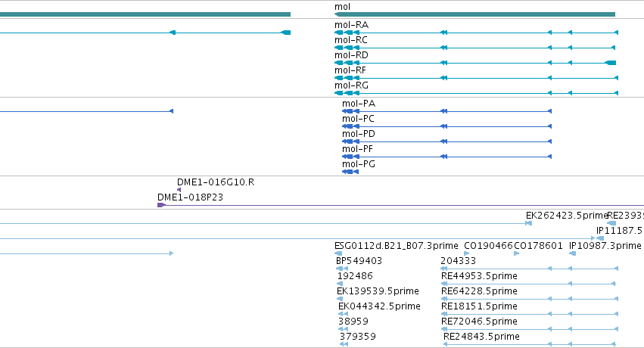The image size is (644, 348).
Task: Select EST RE24843.5prime label
Action: 482,337
